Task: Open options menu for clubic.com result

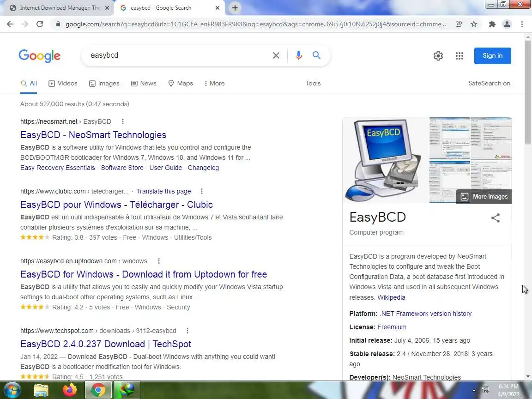Action: [201, 191]
